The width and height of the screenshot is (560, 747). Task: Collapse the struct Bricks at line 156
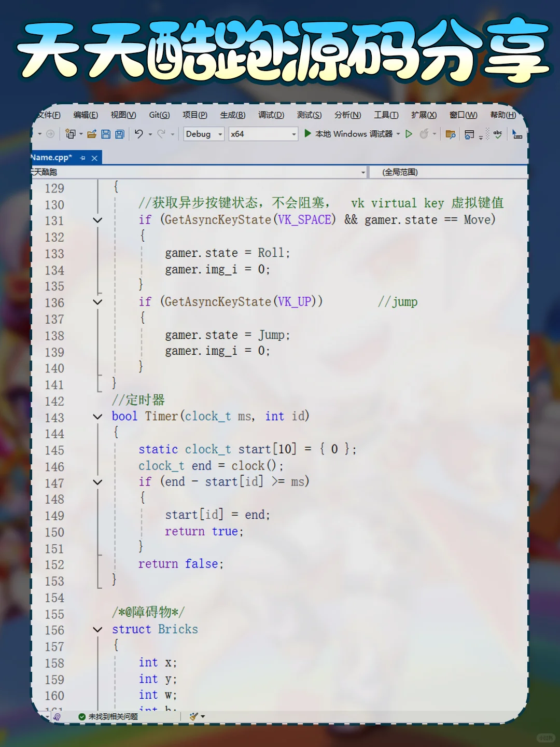point(97,629)
